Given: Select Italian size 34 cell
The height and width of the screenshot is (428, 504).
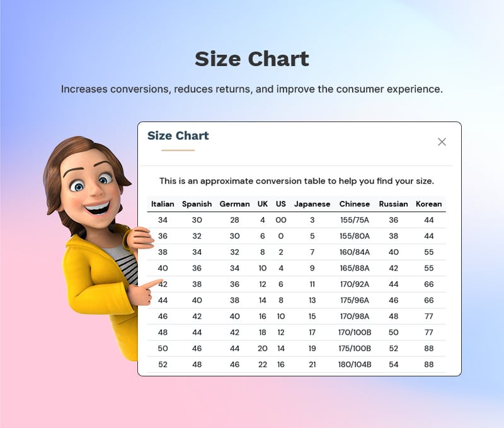Looking at the screenshot, I should coord(163,220).
